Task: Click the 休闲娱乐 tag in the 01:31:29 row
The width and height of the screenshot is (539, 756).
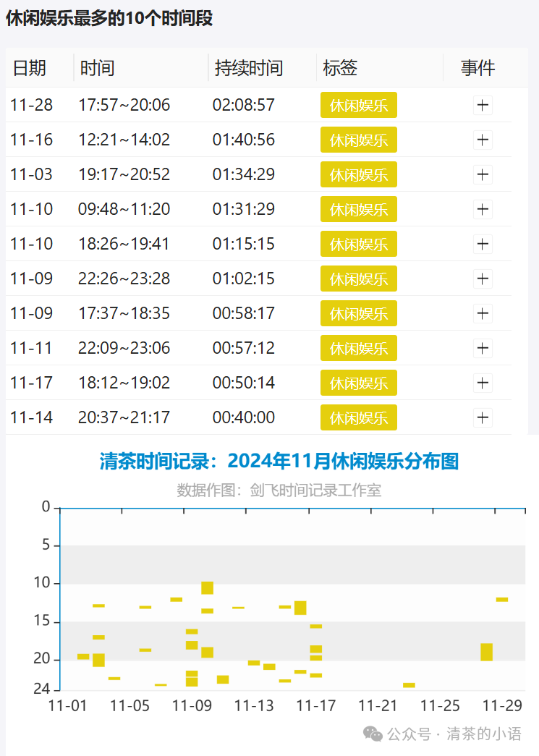Action: point(359,209)
